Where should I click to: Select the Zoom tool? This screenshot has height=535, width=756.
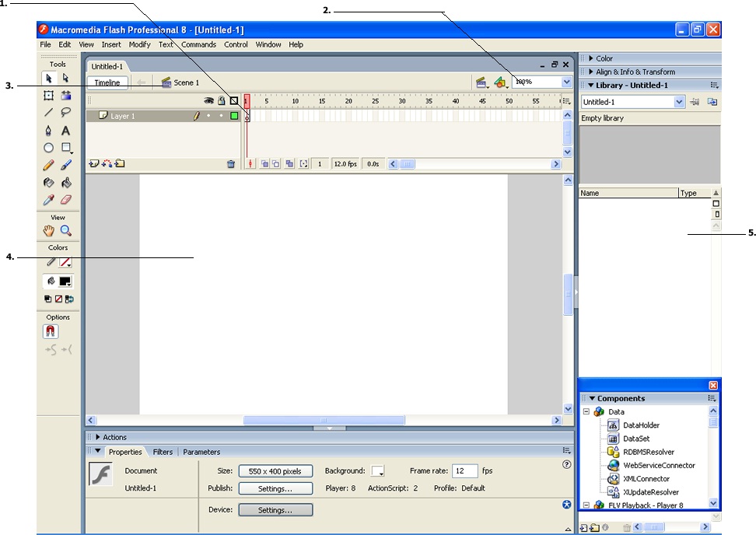65,230
